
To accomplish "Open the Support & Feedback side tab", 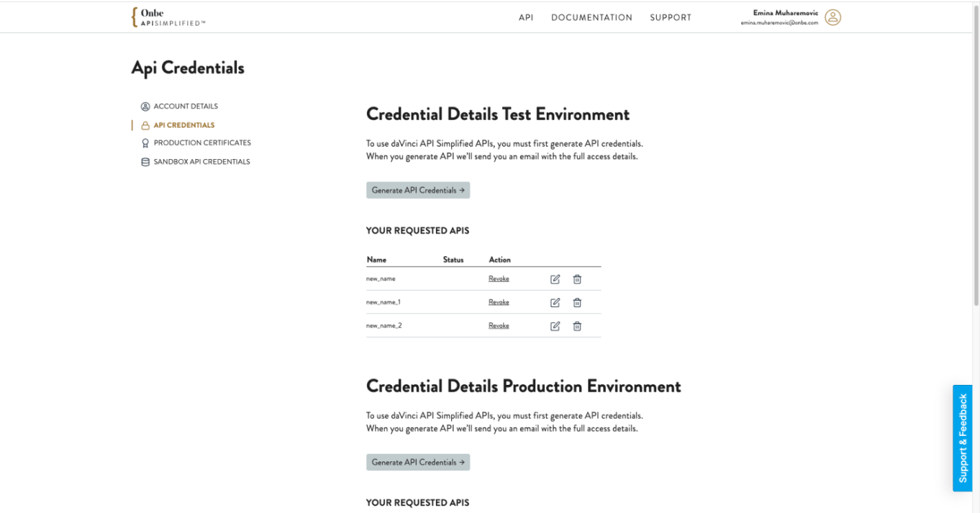I will click(963, 438).
